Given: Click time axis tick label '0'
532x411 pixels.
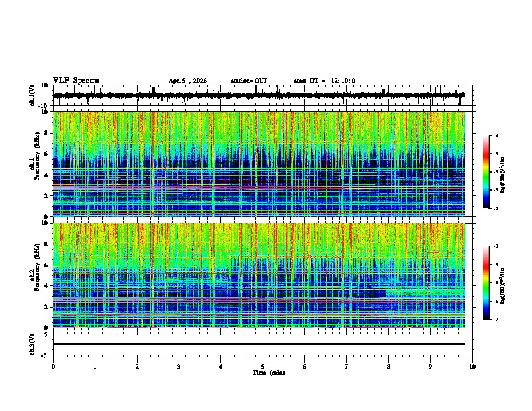Looking at the screenshot, I should [53, 367].
